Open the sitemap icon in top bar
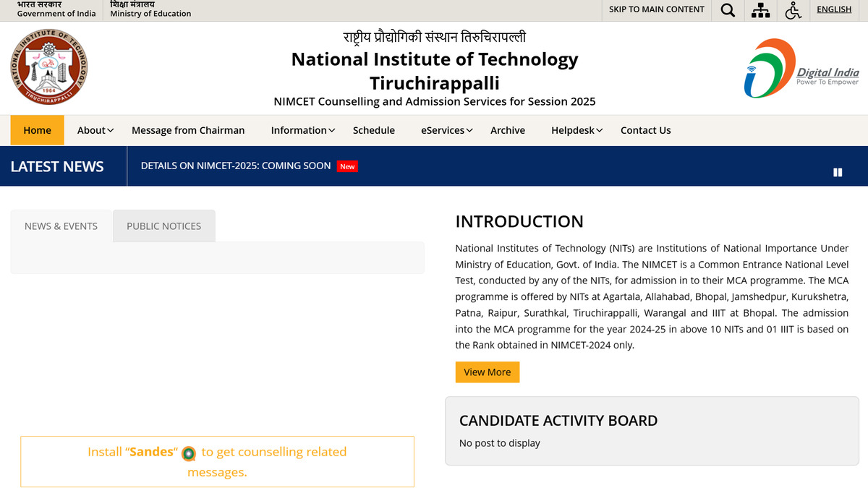Image resolution: width=868 pixels, height=488 pixels. pos(761,10)
